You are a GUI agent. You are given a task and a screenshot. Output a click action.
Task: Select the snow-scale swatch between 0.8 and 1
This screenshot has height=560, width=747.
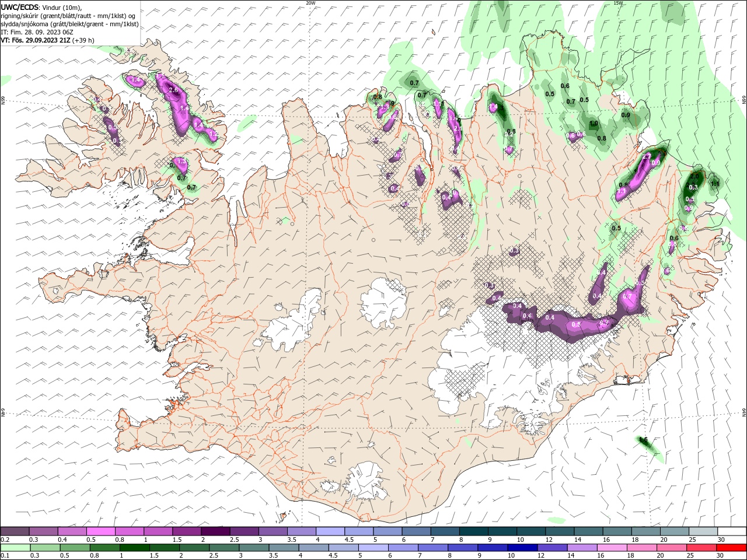pos(130,531)
